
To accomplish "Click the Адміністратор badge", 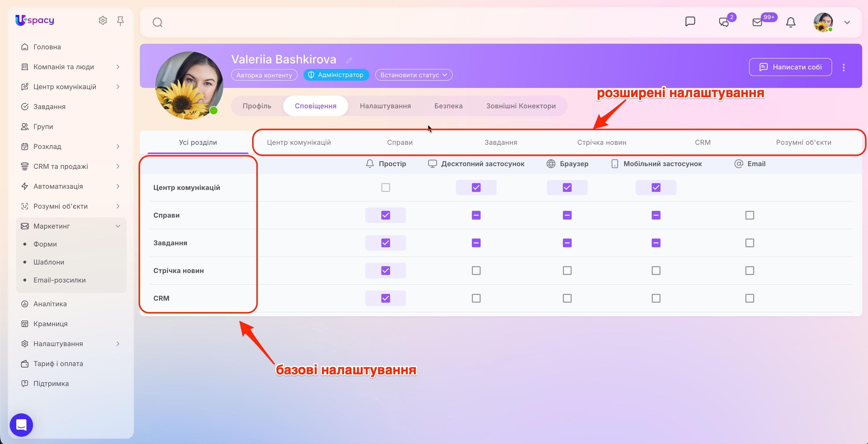I will click(336, 75).
